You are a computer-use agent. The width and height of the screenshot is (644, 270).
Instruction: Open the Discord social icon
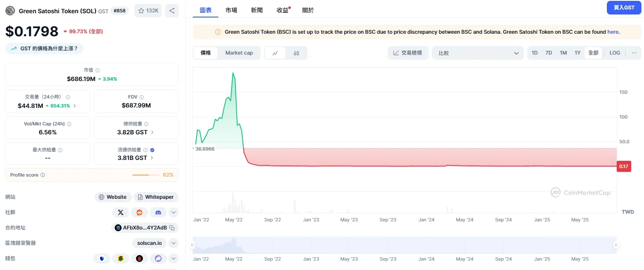coord(158,212)
